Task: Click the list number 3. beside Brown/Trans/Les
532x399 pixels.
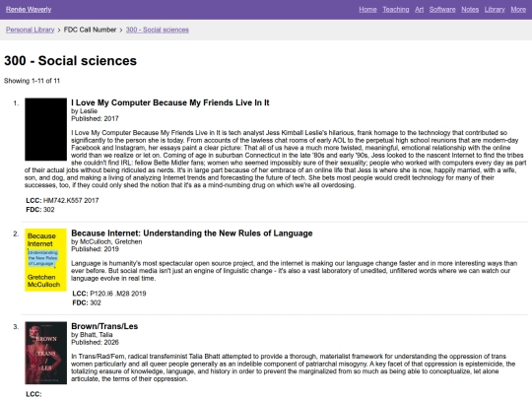Action: 16,327
